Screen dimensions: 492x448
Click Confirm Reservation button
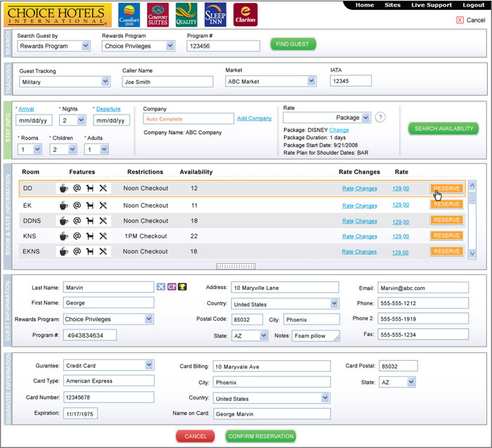tap(261, 436)
